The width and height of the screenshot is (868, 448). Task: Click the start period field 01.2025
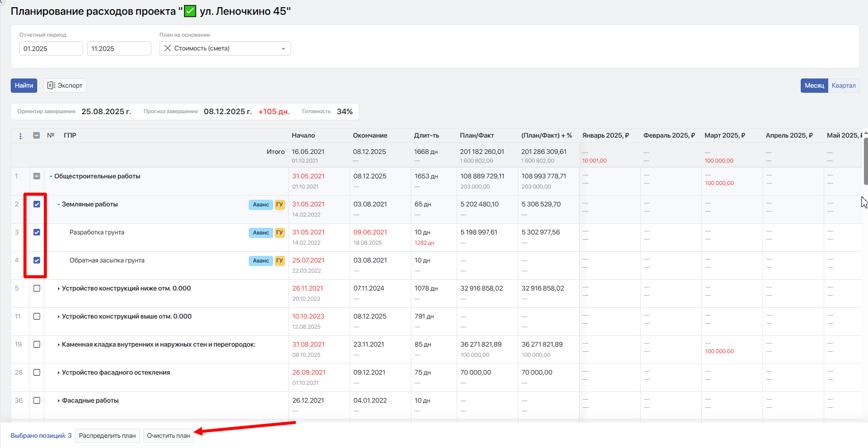point(50,49)
